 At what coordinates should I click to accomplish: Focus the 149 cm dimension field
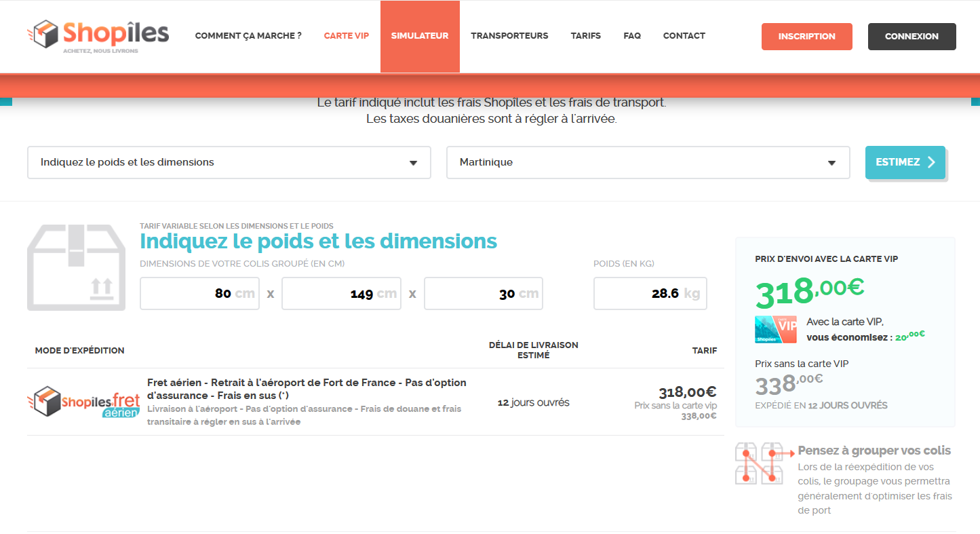pyautogui.click(x=341, y=294)
